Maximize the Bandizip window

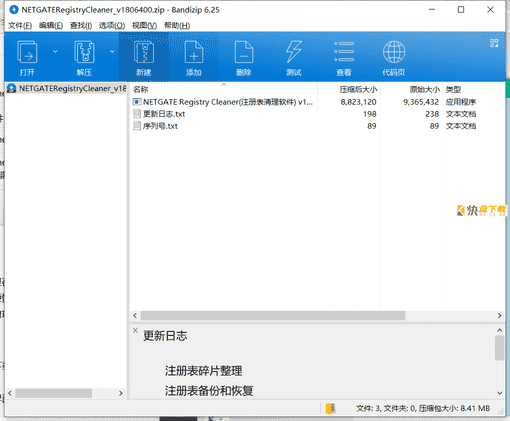pos(461,10)
